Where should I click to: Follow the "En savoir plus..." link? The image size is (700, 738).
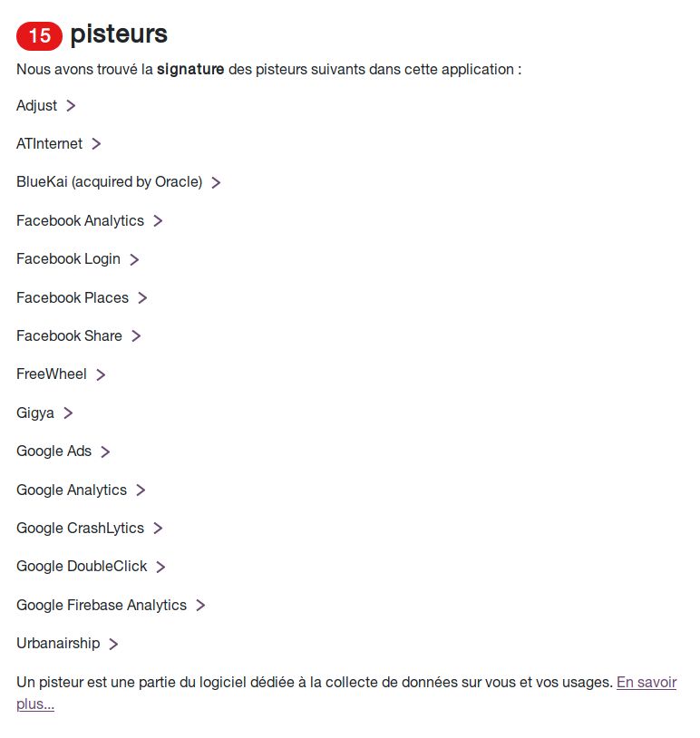[x=646, y=683]
